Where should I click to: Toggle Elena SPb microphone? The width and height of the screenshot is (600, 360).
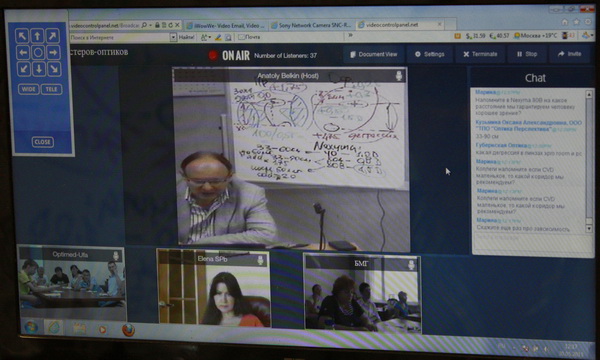pos(260,261)
